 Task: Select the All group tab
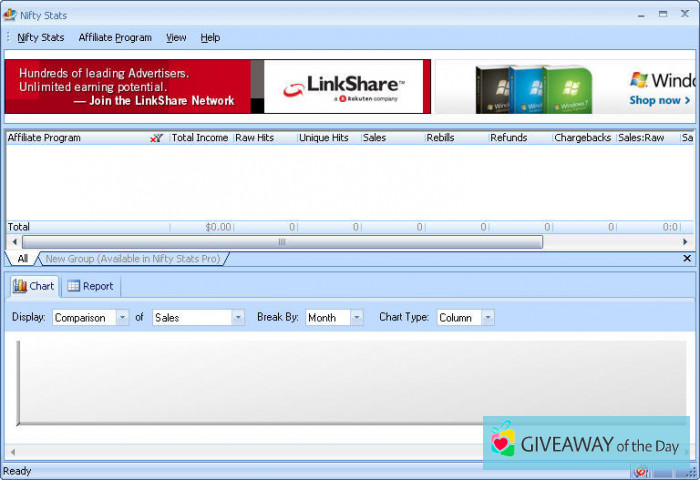pos(23,259)
